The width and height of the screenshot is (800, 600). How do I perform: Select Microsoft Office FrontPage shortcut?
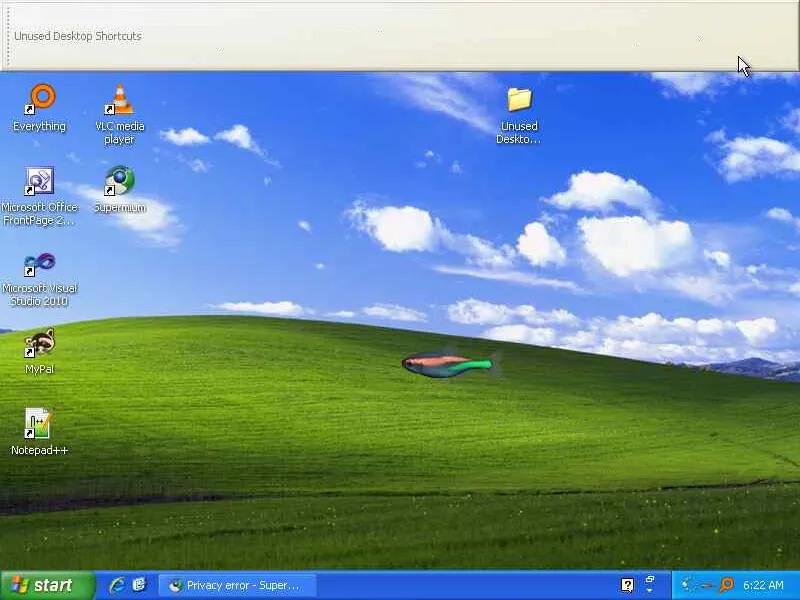(x=39, y=196)
